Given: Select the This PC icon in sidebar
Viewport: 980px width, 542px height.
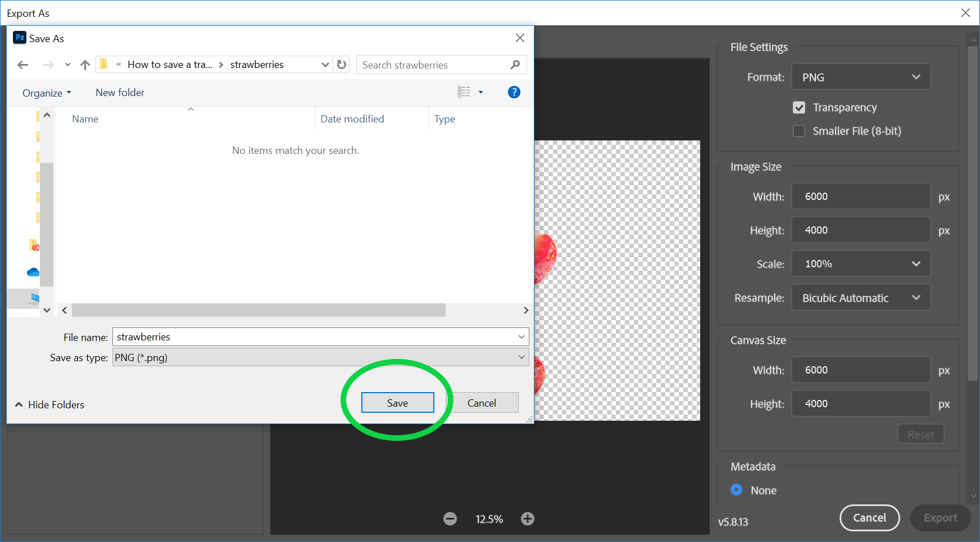Looking at the screenshot, I should pyautogui.click(x=34, y=298).
